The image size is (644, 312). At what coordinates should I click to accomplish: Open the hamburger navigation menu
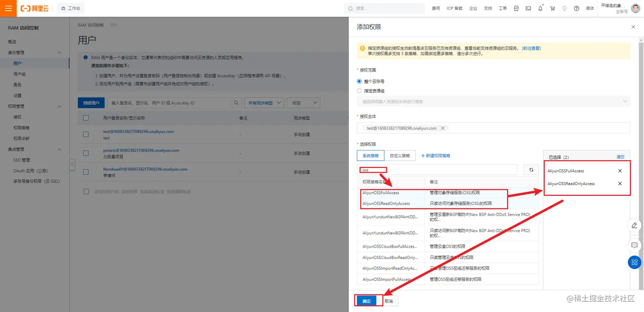tap(8, 8)
